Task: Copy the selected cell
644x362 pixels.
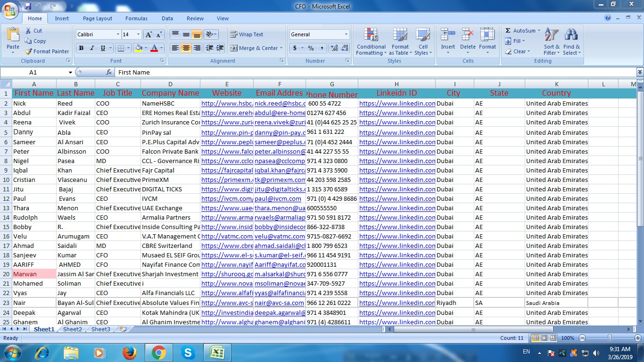Action: 35,41
